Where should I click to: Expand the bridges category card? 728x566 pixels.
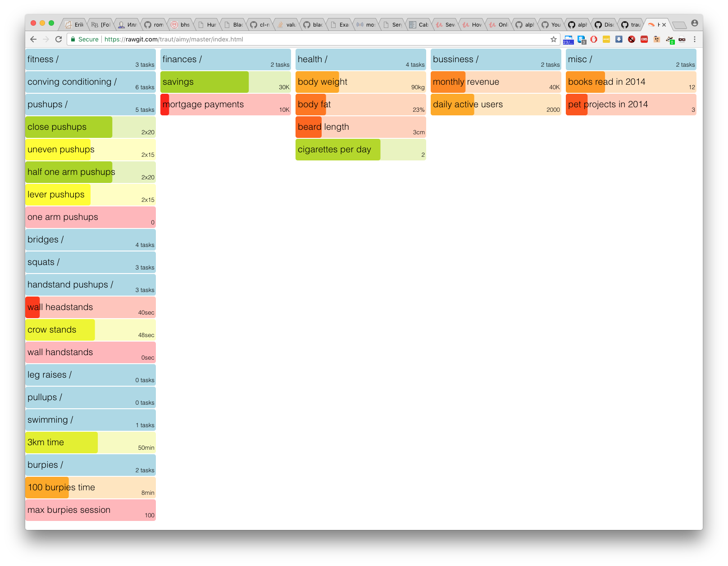(x=90, y=239)
